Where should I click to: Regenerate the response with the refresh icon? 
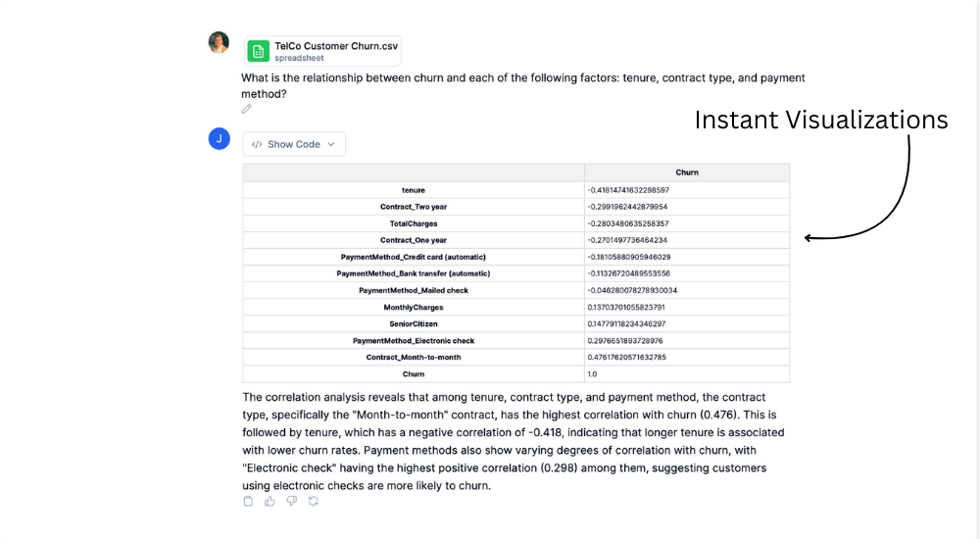[314, 501]
